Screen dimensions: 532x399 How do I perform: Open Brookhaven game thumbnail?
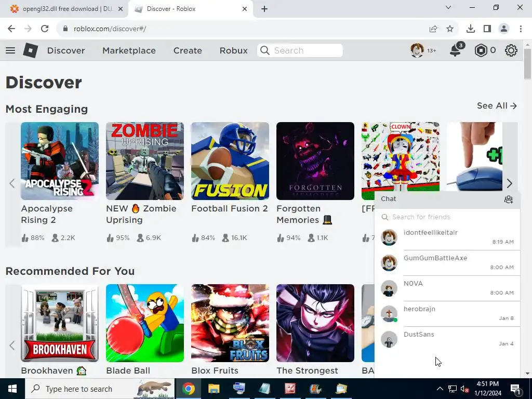coord(60,323)
